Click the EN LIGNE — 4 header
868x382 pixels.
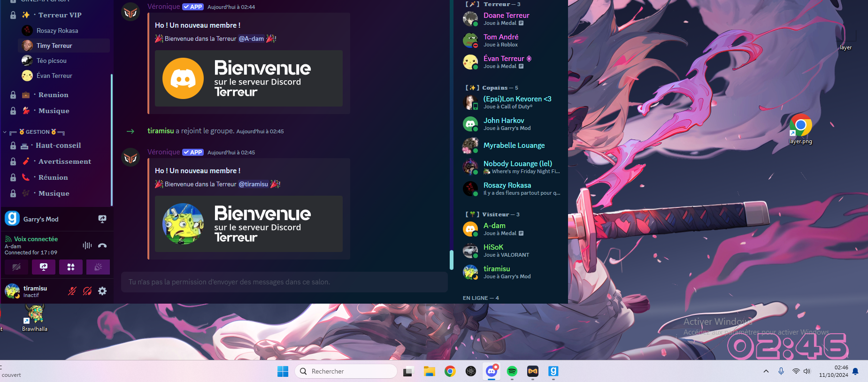coord(481,298)
